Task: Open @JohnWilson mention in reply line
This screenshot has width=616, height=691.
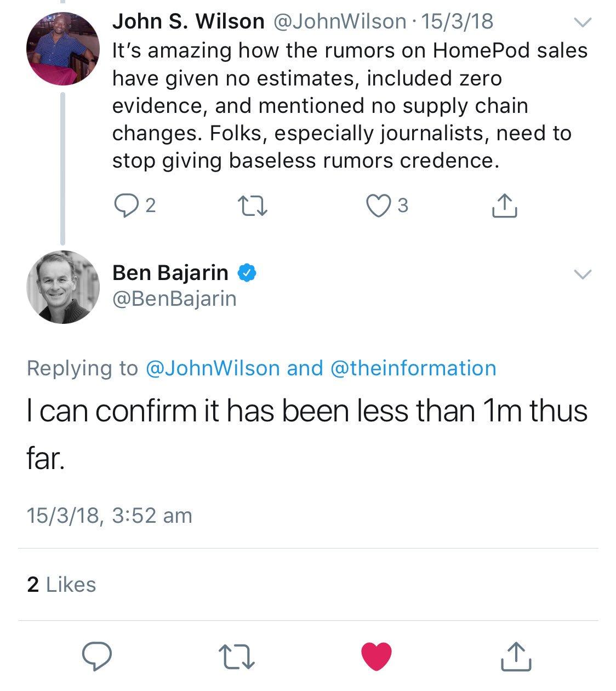Action: tap(213, 368)
